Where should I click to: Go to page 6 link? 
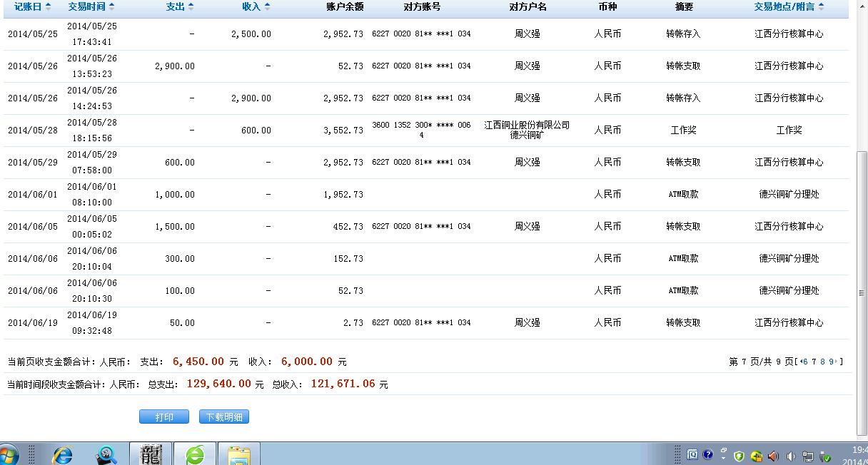(x=805, y=362)
